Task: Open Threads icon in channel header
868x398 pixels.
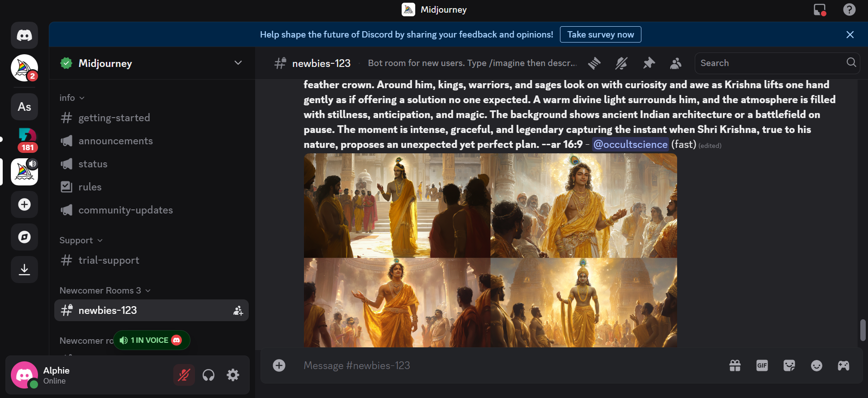Action: (594, 63)
